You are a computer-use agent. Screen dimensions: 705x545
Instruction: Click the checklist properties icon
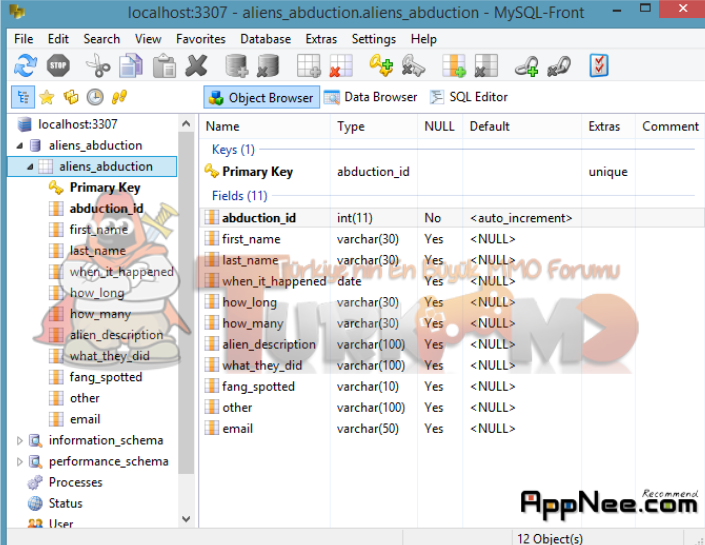(599, 66)
